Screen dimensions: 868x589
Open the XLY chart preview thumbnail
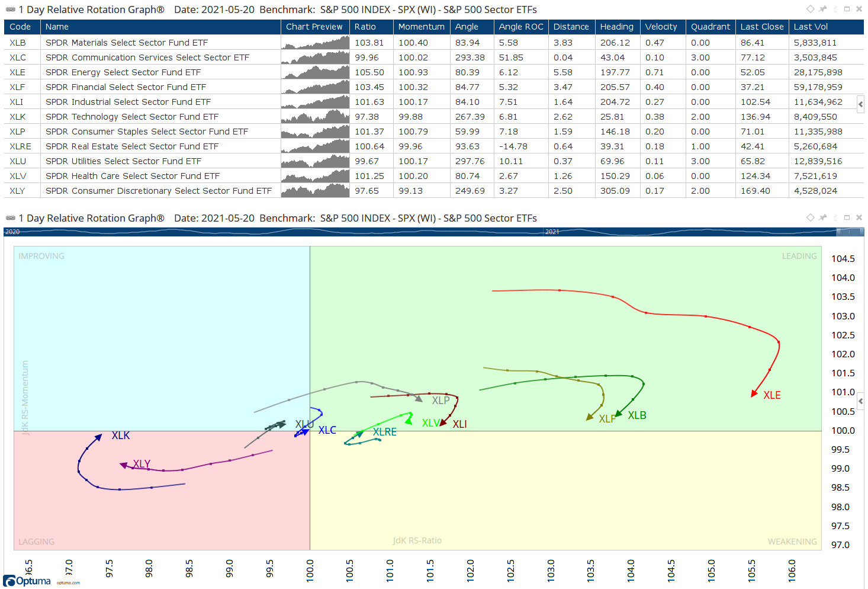click(x=315, y=191)
